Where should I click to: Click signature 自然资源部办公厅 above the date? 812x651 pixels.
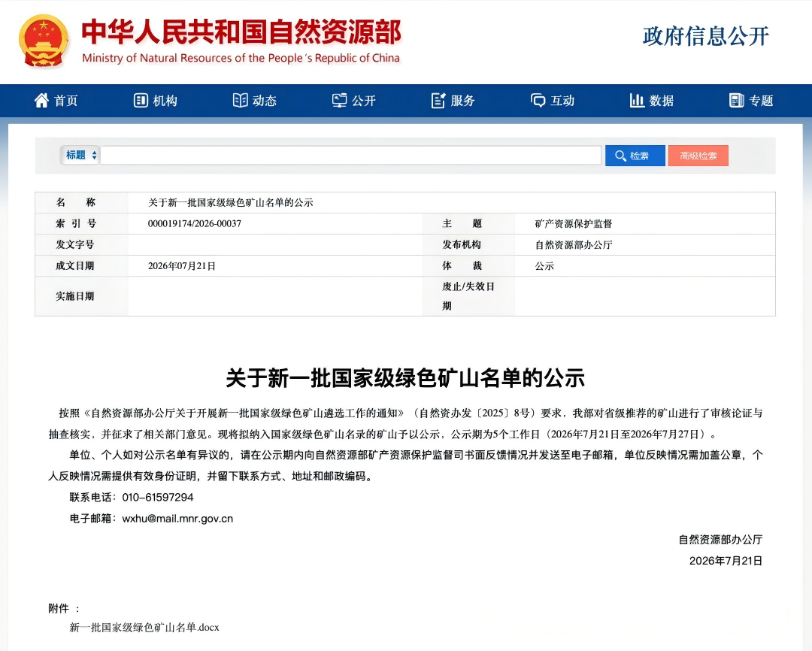pyautogui.click(x=720, y=540)
